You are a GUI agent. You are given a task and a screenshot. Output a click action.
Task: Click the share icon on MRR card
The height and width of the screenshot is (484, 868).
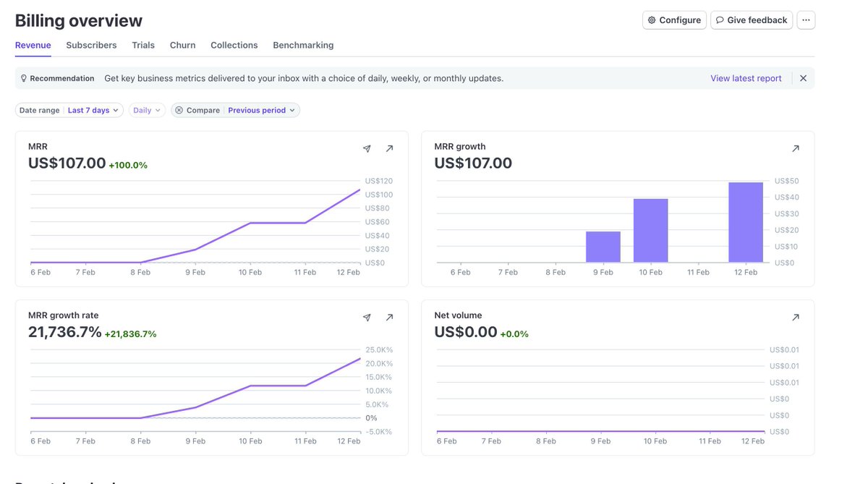point(367,148)
